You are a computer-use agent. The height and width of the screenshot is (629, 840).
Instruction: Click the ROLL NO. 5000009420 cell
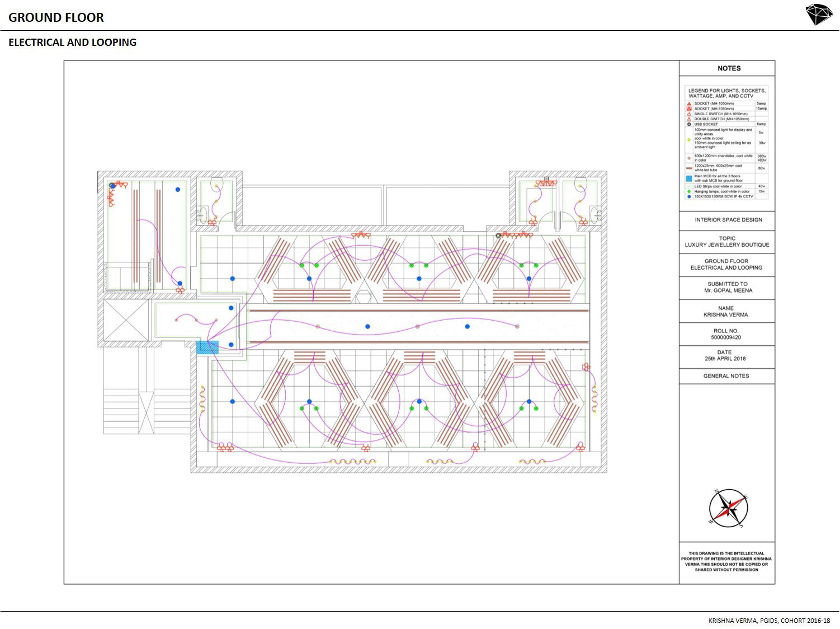pyautogui.click(x=726, y=334)
